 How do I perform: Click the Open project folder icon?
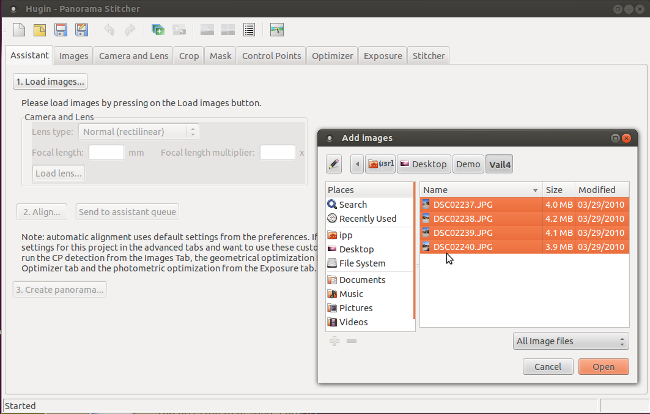pos(39,31)
